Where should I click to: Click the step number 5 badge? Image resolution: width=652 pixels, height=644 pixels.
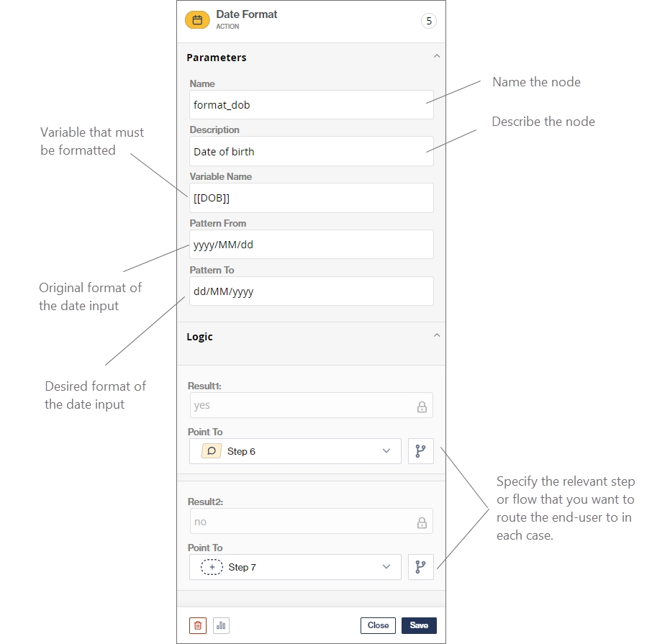coord(429,21)
